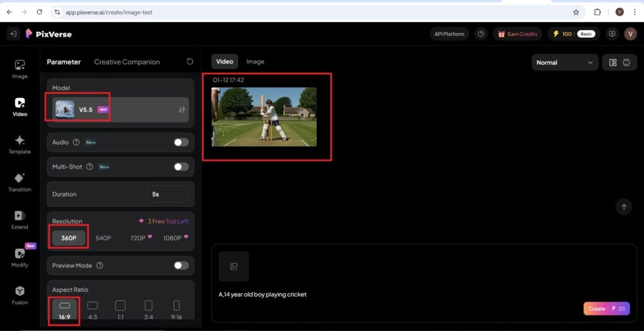
Task: Open the notifications icon in header
Action: pyautogui.click(x=612, y=34)
